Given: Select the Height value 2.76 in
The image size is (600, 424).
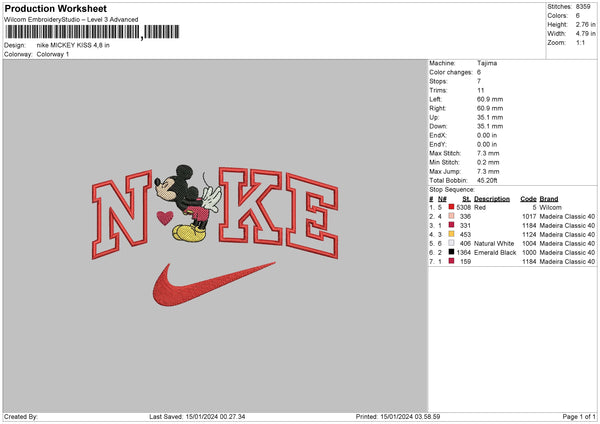Looking at the screenshot, I should pyautogui.click(x=585, y=24).
